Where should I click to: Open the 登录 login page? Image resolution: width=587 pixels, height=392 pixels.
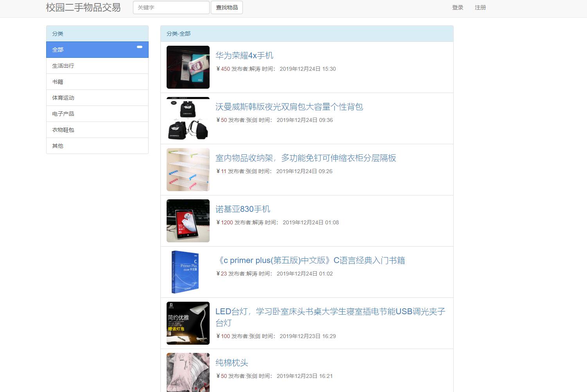point(458,7)
